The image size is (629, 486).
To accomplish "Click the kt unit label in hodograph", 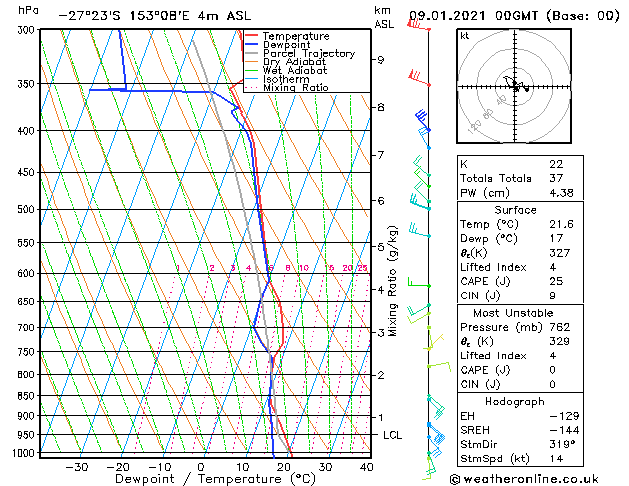I will [465, 36].
